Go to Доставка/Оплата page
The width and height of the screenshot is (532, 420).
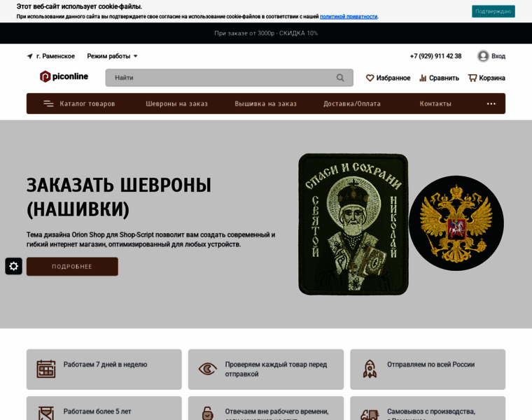click(352, 104)
